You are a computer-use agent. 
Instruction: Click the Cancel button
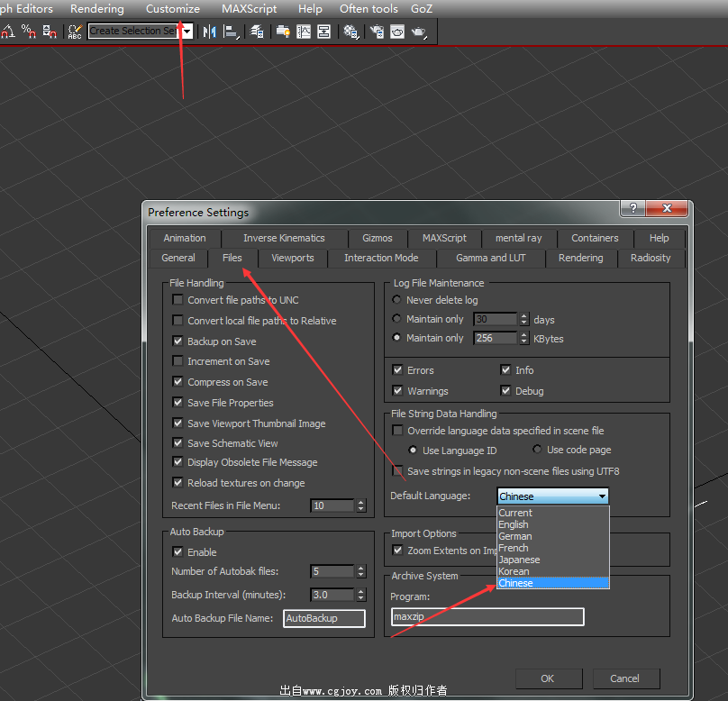tap(624, 678)
